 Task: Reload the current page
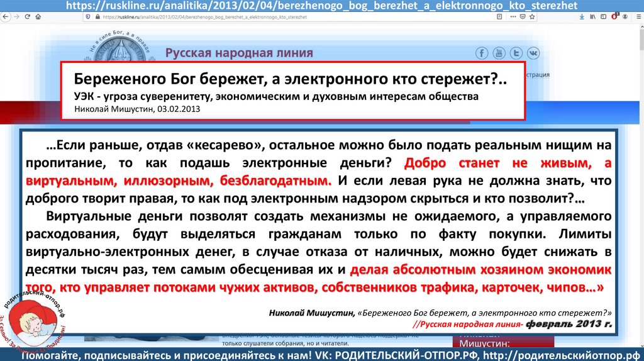[28, 17]
